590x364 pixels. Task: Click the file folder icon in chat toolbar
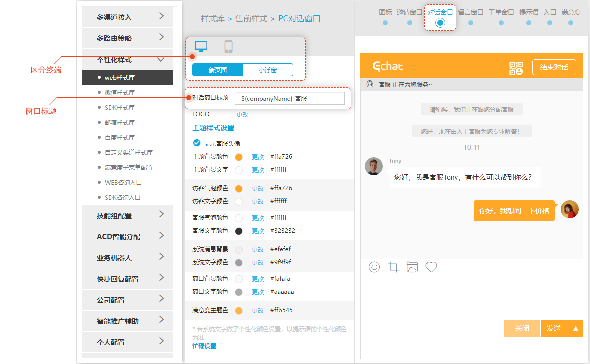click(412, 267)
